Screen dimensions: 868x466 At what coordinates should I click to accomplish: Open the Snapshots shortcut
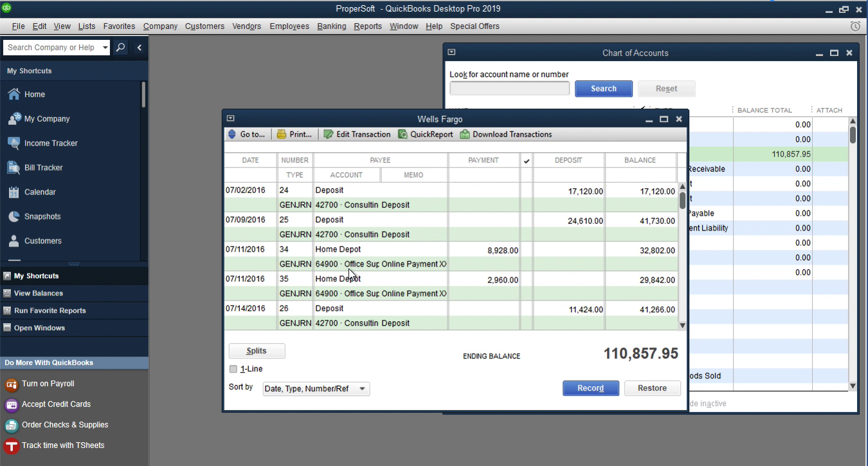click(34, 216)
